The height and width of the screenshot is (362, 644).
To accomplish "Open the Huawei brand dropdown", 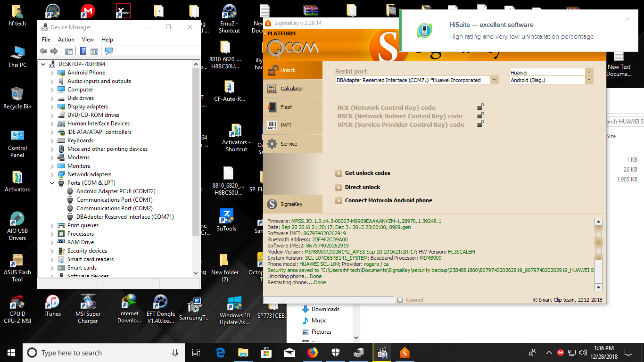I will pos(589,72).
